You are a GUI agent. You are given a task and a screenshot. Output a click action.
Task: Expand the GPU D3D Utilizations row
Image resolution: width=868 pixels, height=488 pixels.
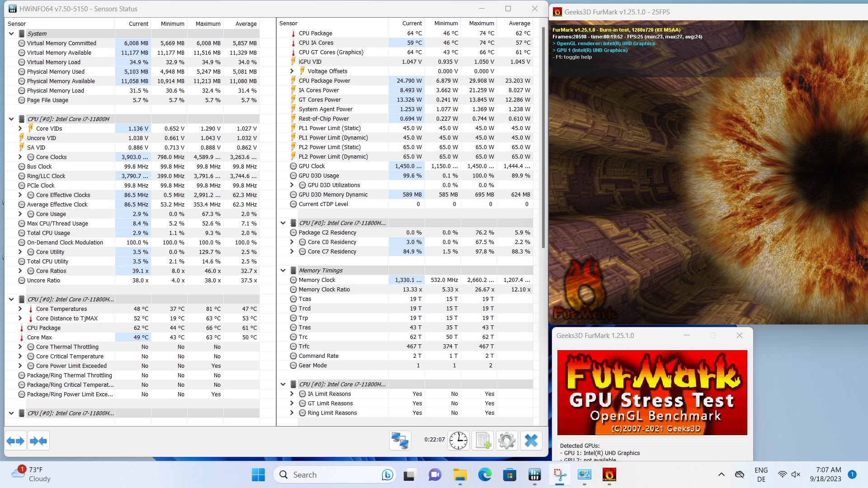coord(292,185)
